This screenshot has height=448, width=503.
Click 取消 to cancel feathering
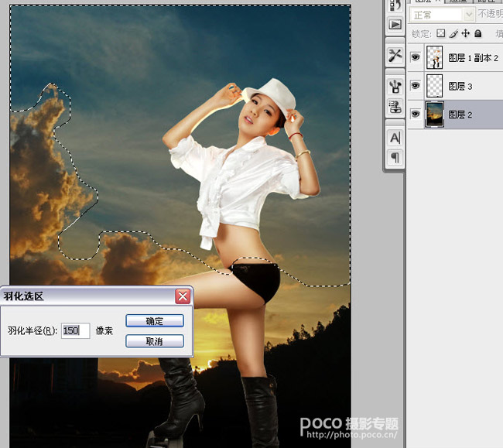point(155,341)
